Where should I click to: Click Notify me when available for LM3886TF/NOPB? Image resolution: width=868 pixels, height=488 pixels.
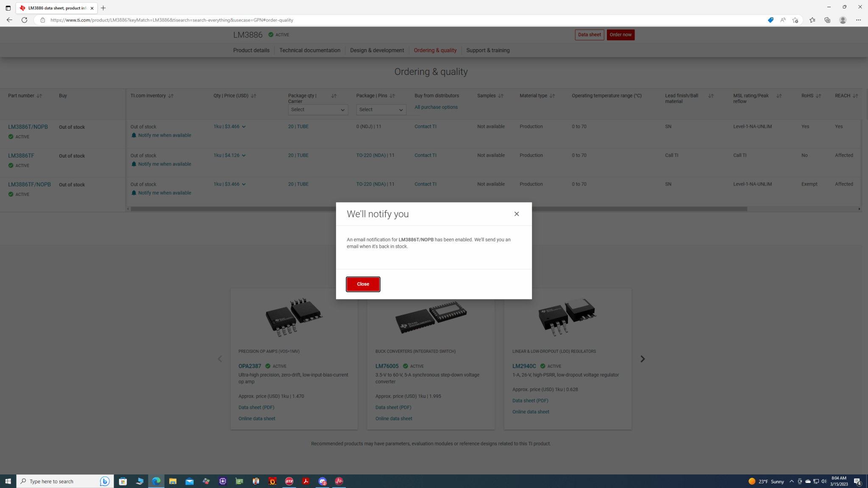161,193
